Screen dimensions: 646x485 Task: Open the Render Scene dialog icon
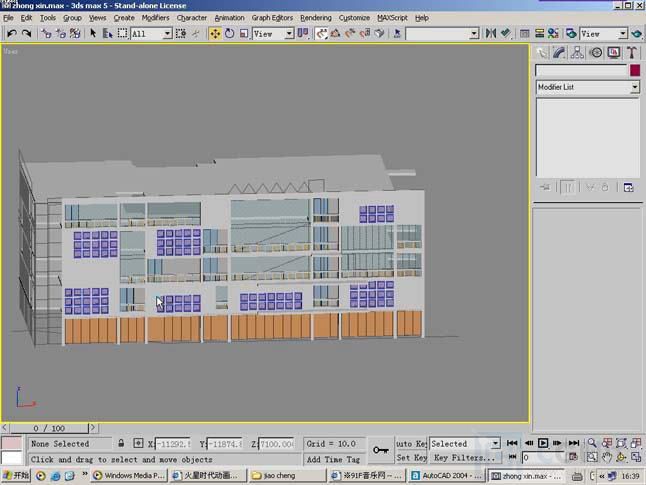click(571, 33)
